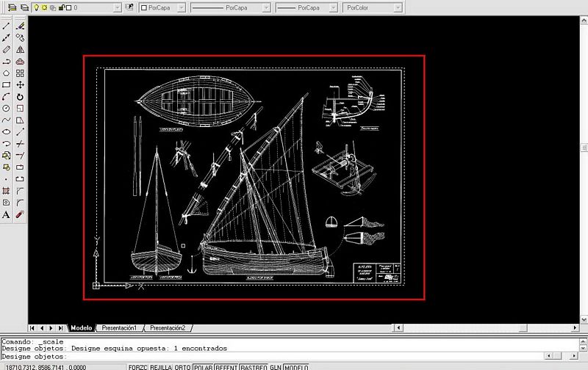Select the Point tool

pyautogui.click(x=6, y=179)
